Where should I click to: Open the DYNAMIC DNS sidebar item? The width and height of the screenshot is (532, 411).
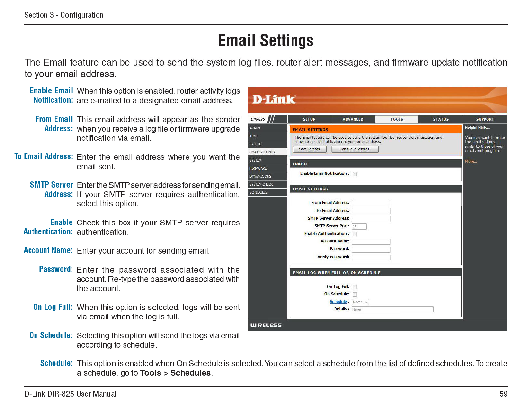[x=268, y=176]
